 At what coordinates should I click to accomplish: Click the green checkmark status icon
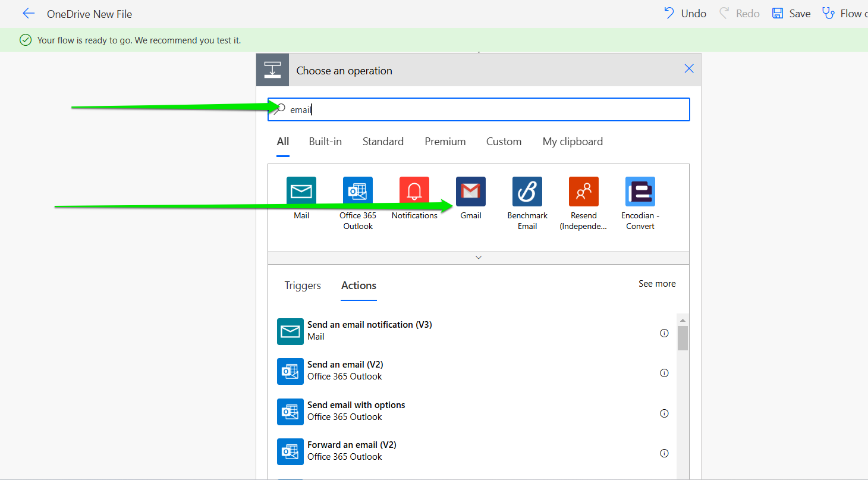coord(26,40)
